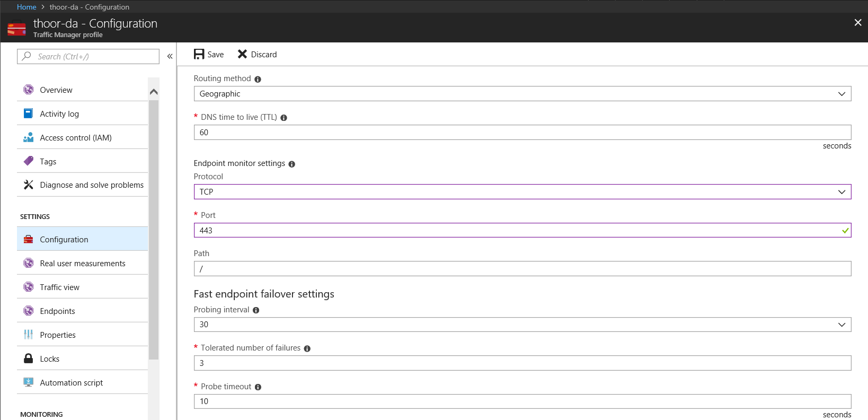Click the Path input field
Screen dimensions: 868x420
pyautogui.click(x=522, y=268)
